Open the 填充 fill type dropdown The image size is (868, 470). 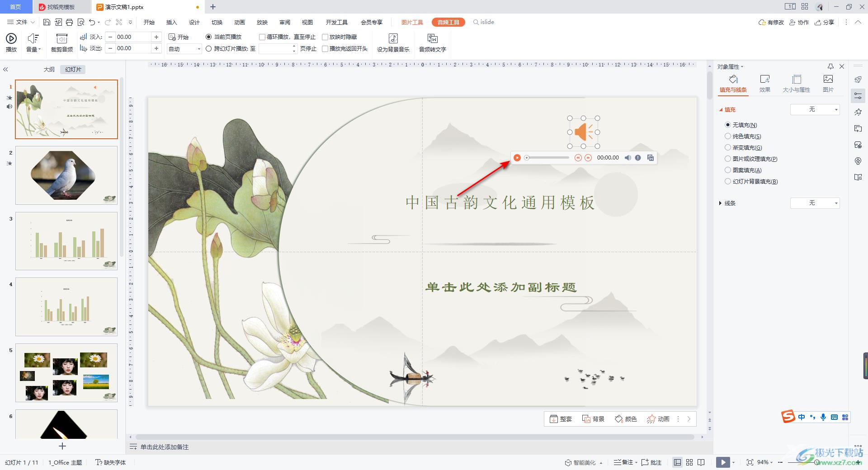click(x=815, y=109)
